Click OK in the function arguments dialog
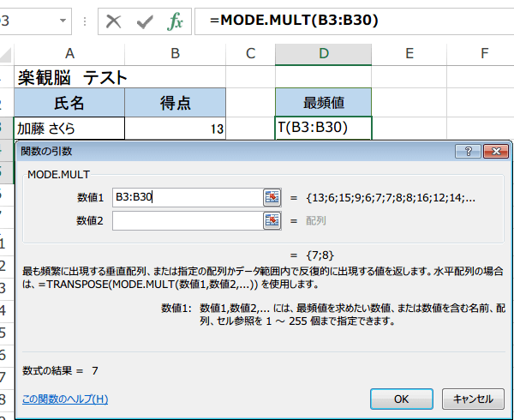 coord(402,399)
